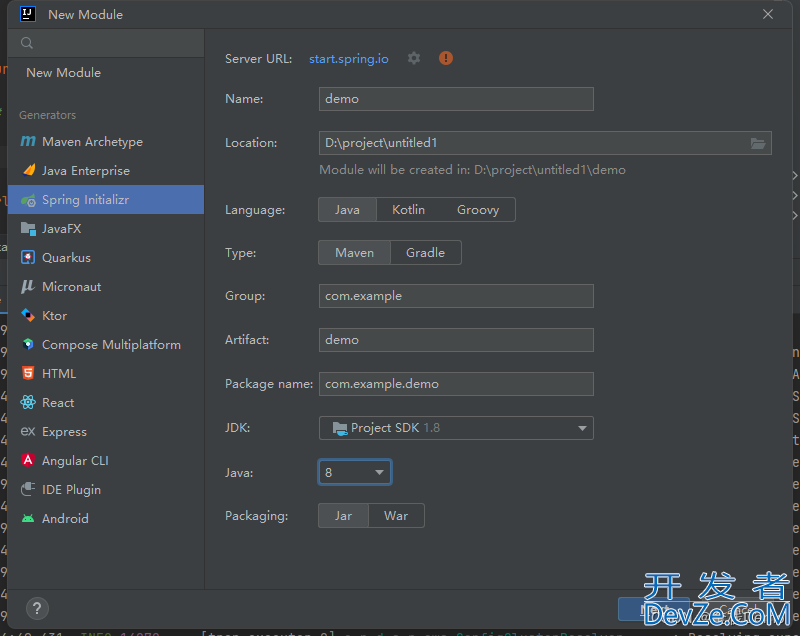Select War packaging
800x636 pixels.
tap(396, 516)
